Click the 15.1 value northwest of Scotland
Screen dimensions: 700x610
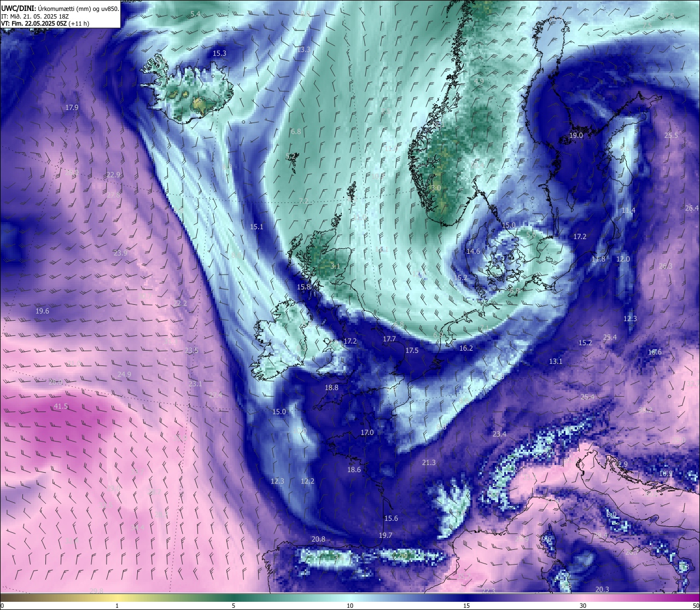[256, 227]
